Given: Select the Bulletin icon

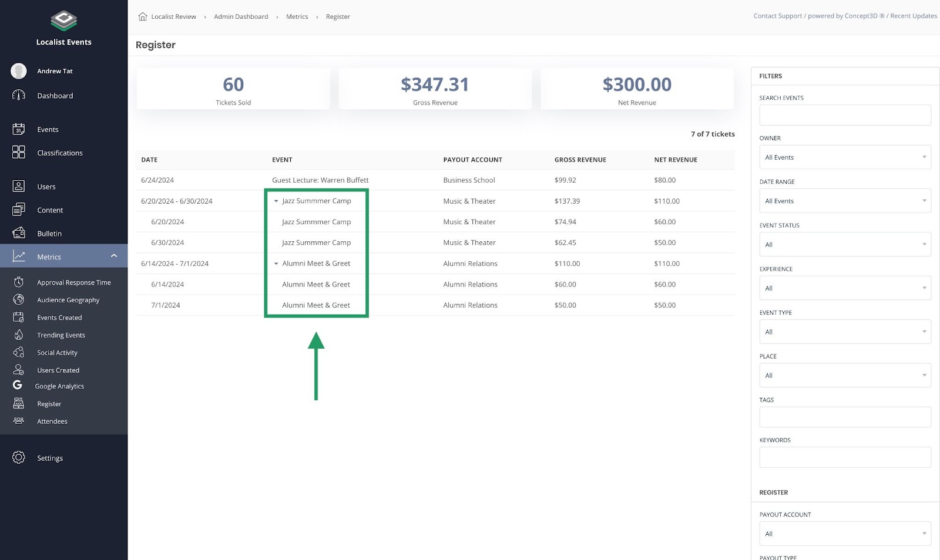Looking at the screenshot, I should [x=18, y=233].
